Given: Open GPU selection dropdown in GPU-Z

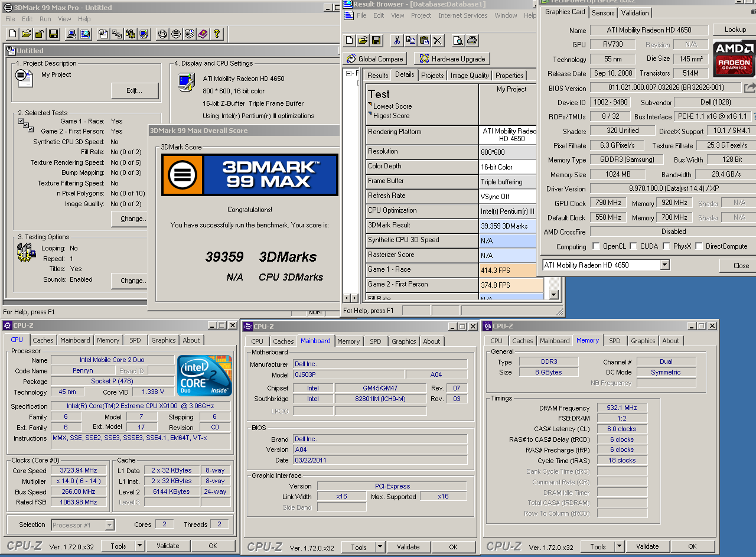Looking at the screenshot, I should pos(665,265).
